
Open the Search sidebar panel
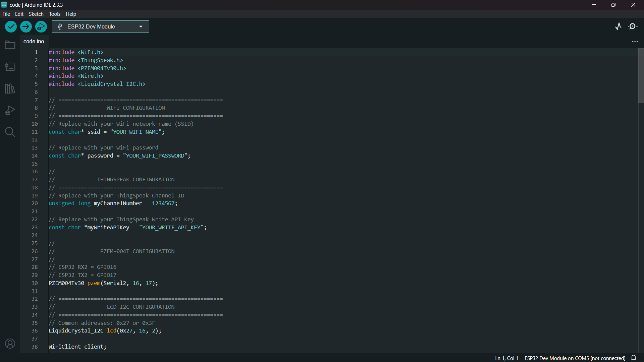10,132
